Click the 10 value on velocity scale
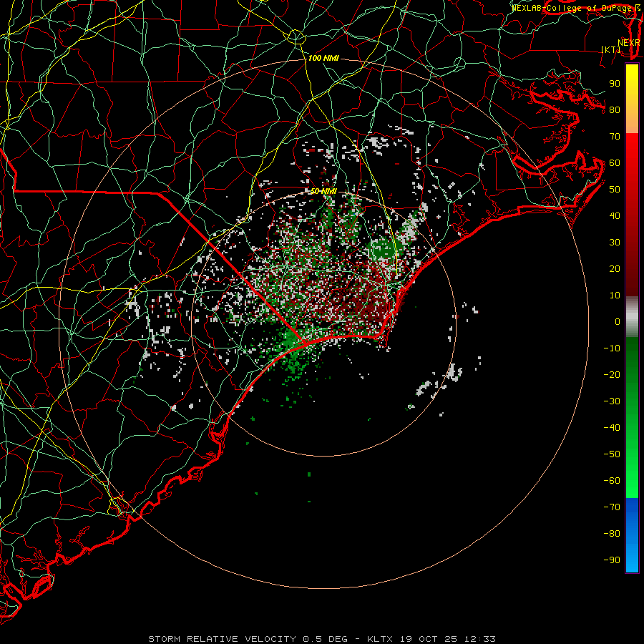This screenshot has width=644, height=644. (615, 296)
